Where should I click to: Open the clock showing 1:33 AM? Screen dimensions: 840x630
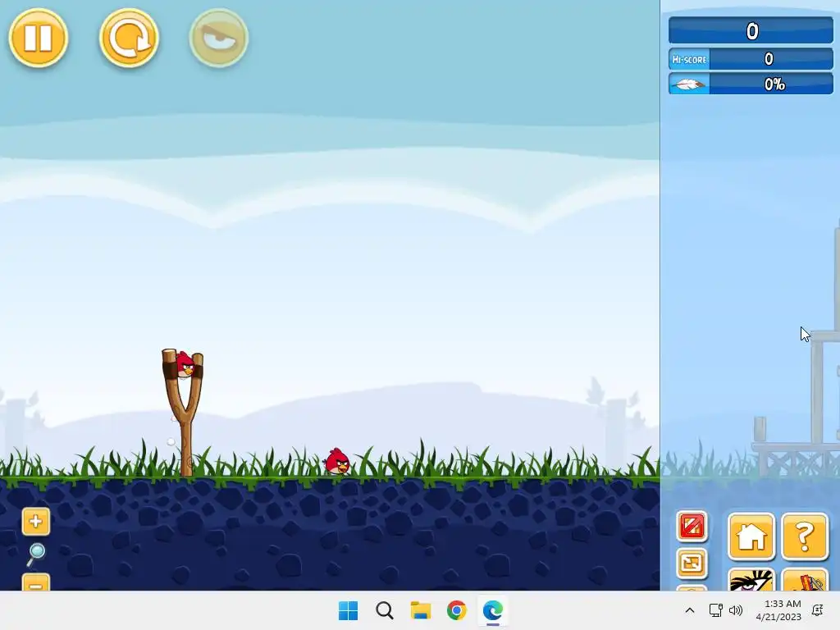point(778,610)
